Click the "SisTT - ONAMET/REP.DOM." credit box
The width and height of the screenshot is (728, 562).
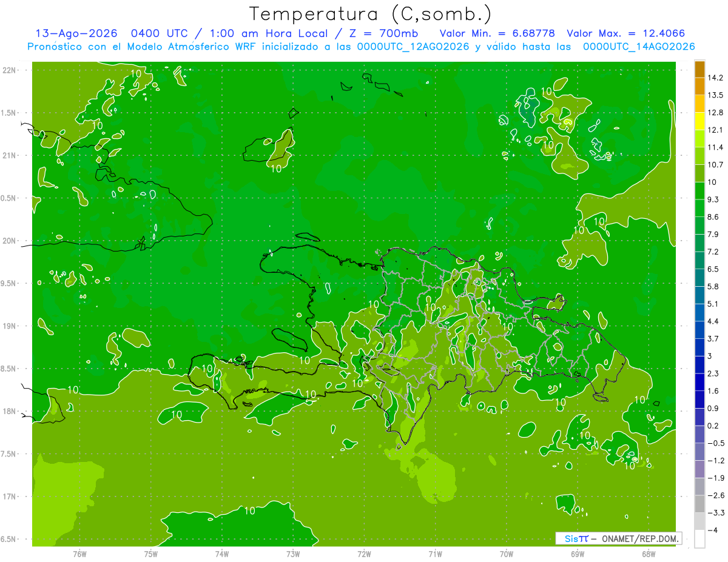click(619, 538)
